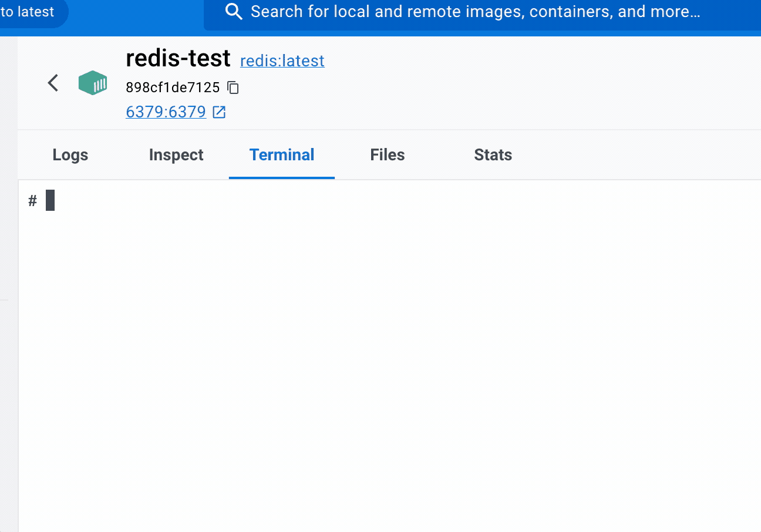
Task: Show the Stats tab
Action: point(493,155)
